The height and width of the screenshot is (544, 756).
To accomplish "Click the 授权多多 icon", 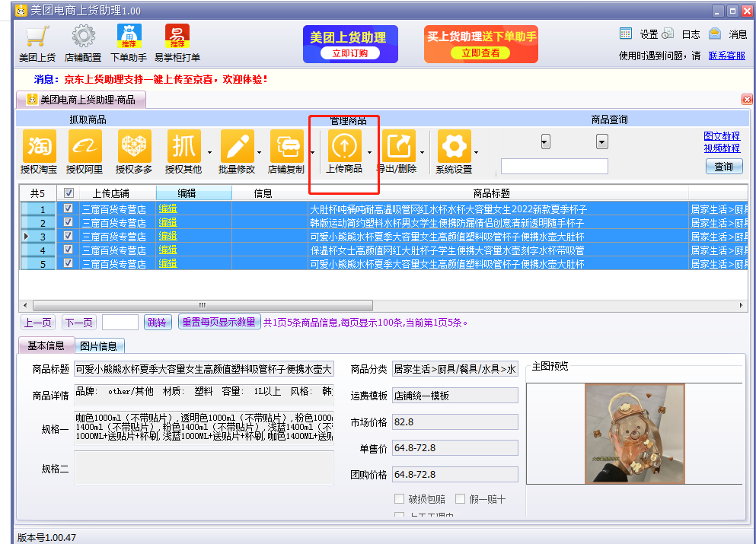I will (x=133, y=146).
